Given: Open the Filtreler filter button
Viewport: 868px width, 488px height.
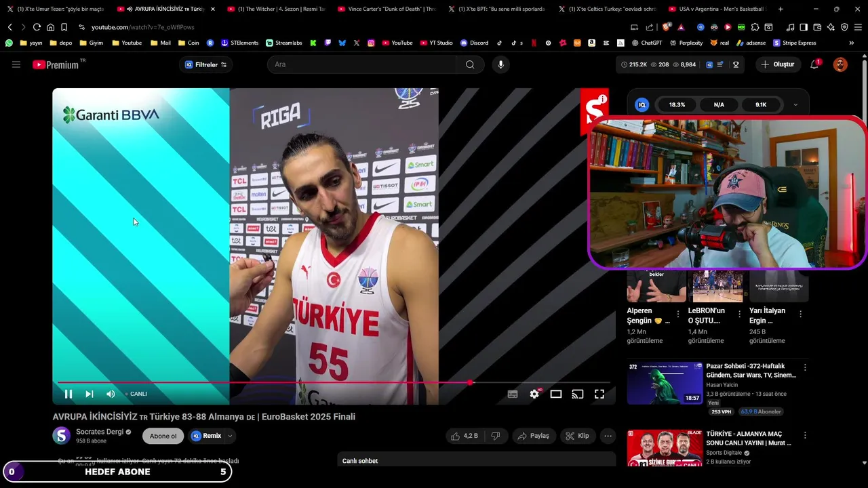Looking at the screenshot, I should (x=206, y=64).
